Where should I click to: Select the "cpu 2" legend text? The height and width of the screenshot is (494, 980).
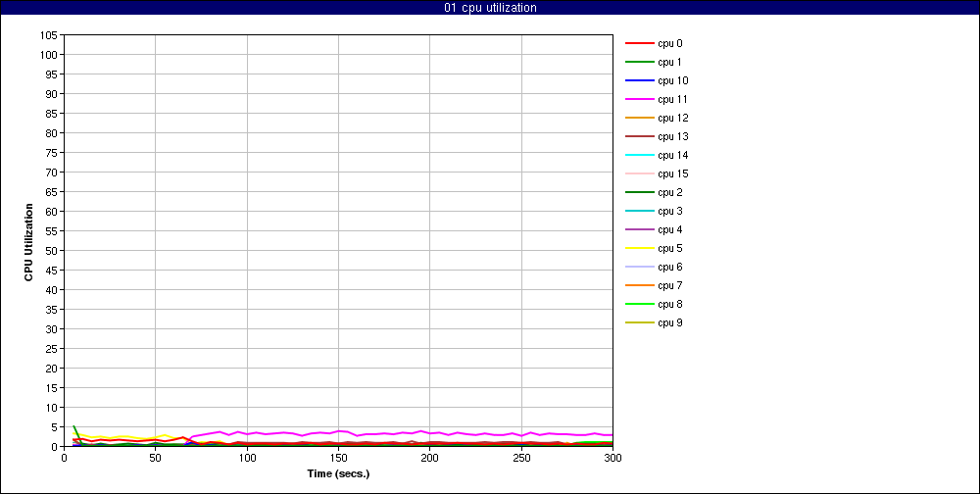[670, 193]
